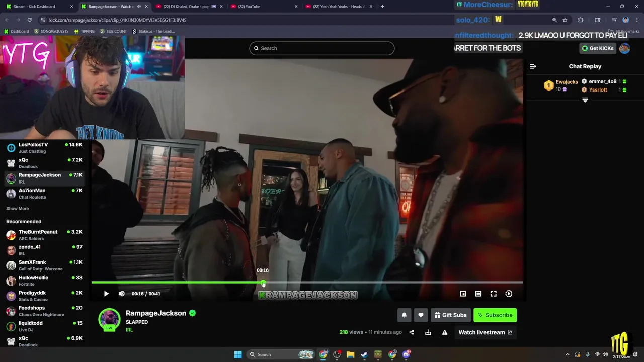
Task: Mute the clip volume speaker icon
Action: (x=121, y=294)
